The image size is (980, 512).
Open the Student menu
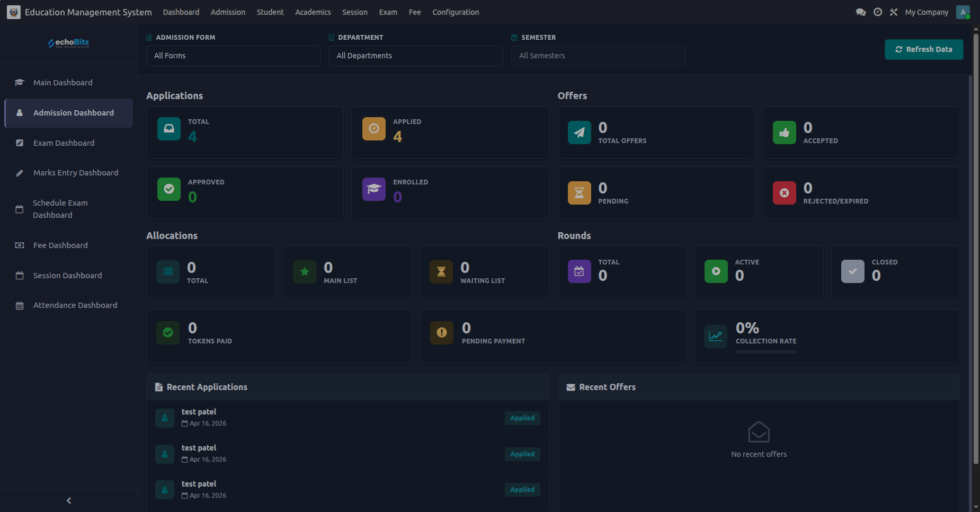click(270, 12)
